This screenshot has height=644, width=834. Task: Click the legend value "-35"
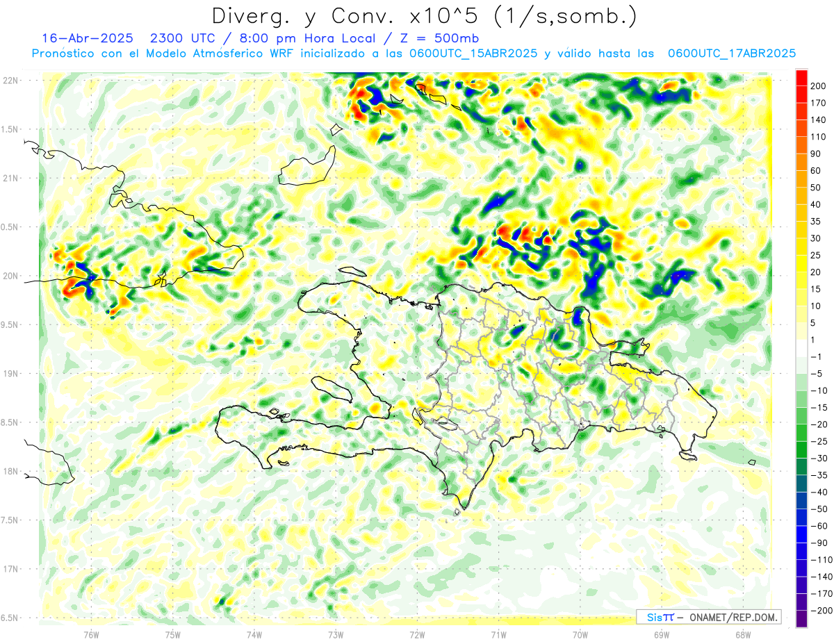click(x=819, y=475)
